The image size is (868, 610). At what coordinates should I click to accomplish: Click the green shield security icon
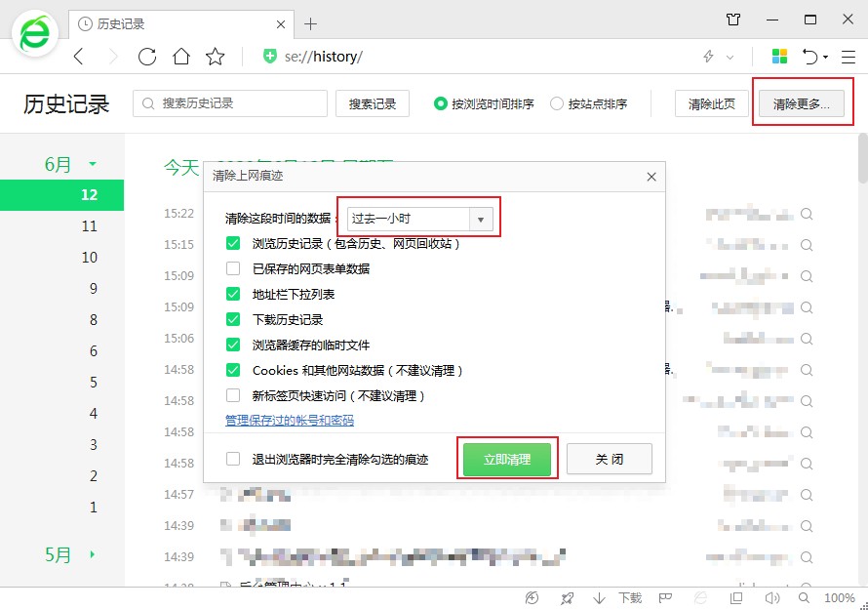(269, 56)
